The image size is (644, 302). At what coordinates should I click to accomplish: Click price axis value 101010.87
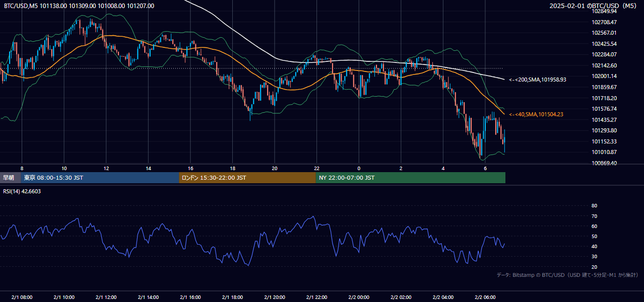[x=604, y=152]
